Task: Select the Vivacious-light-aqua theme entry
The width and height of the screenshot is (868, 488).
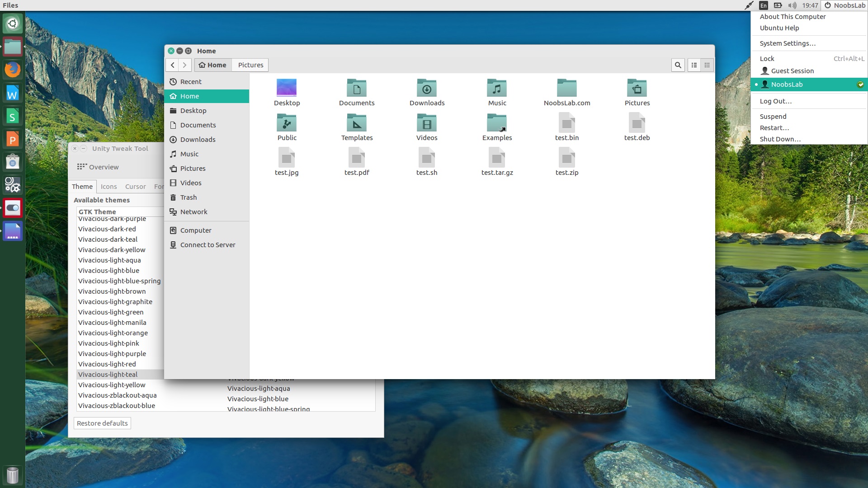Action: click(110, 260)
